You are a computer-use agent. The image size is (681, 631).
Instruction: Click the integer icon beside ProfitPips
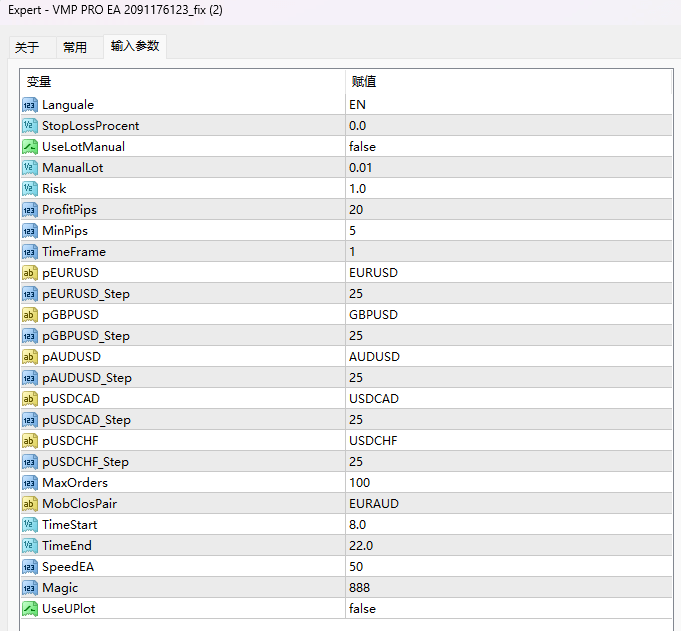(x=30, y=210)
